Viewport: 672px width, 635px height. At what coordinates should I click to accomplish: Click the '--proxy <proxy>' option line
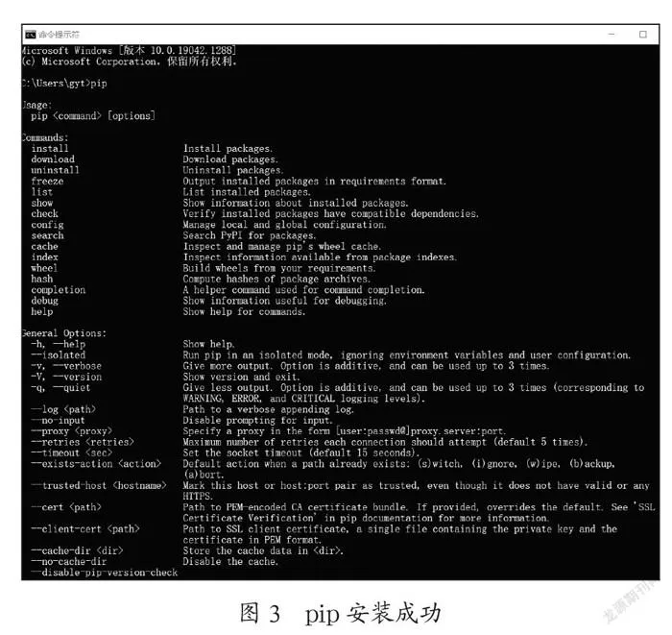(72, 431)
